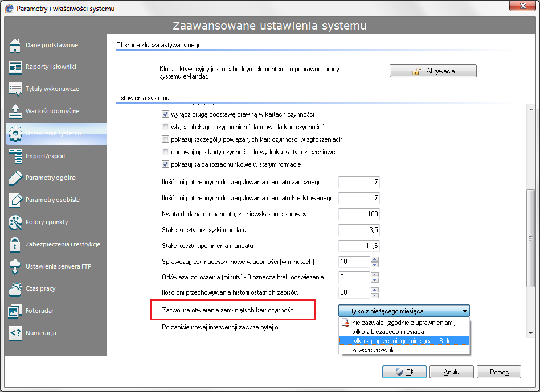Go to Parametry osobiste section
This screenshot has width=540, height=392.
(52, 200)
